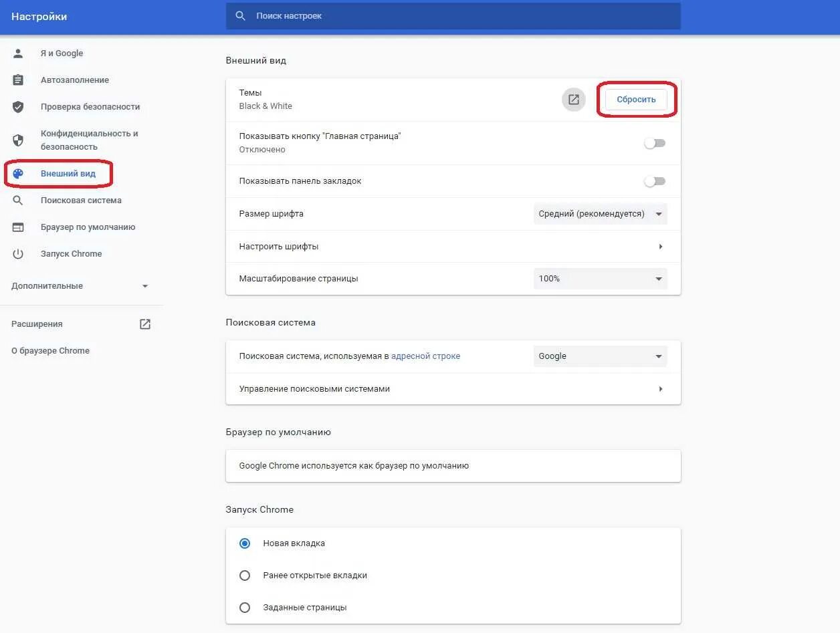Click the external link icon beside Расширения
The width and height of the screenshot is (840, 633).
pos(145,324)
